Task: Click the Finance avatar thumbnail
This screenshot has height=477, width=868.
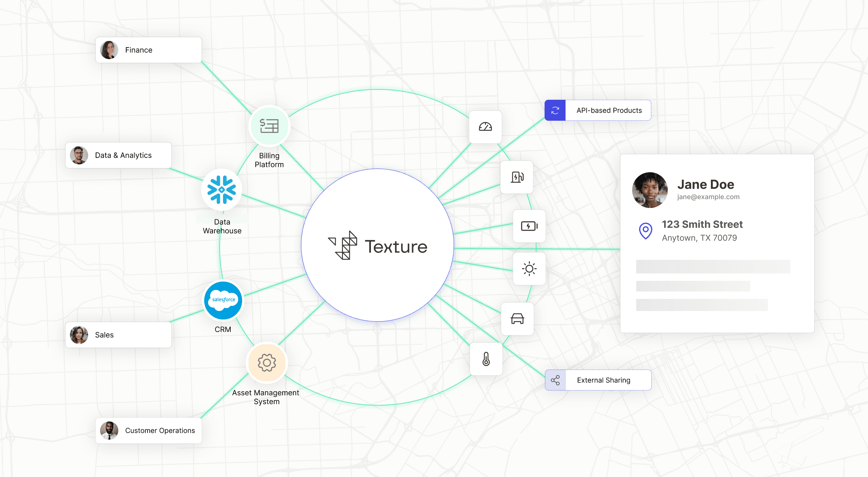Action: (x=109, y=50)
